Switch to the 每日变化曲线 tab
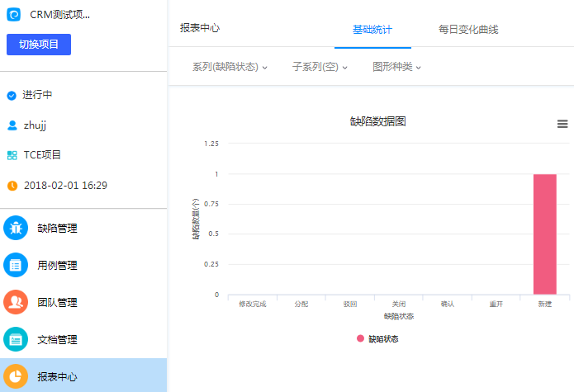This screenshot has height=392, width=574. (468, 30)
